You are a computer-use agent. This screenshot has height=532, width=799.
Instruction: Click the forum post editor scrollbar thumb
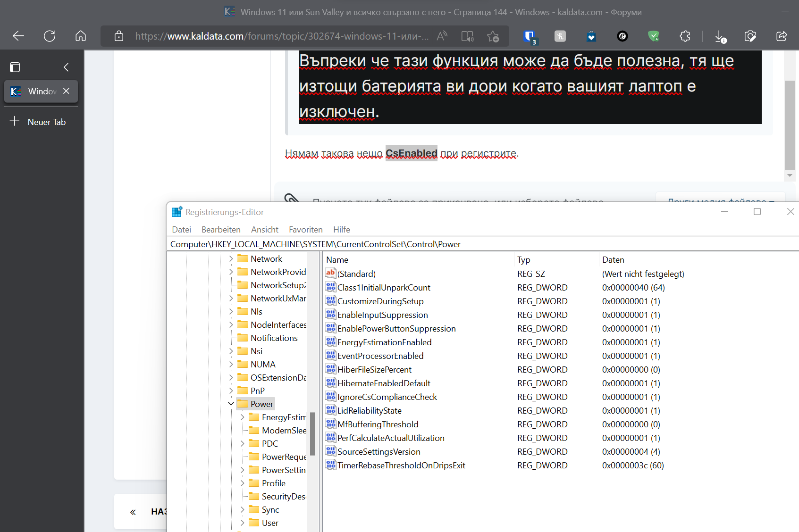click(x=790, y=125)
